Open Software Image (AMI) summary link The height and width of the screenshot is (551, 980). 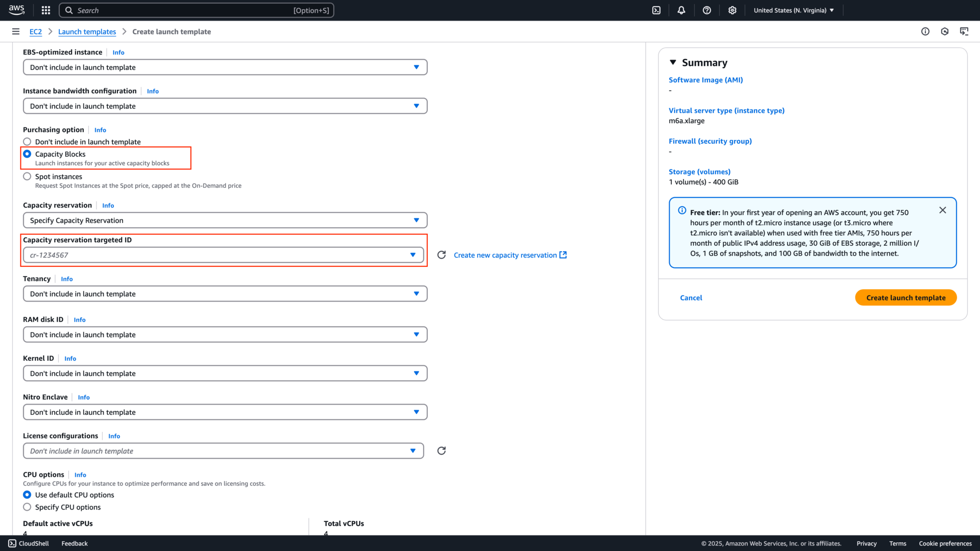pos(706,80)
